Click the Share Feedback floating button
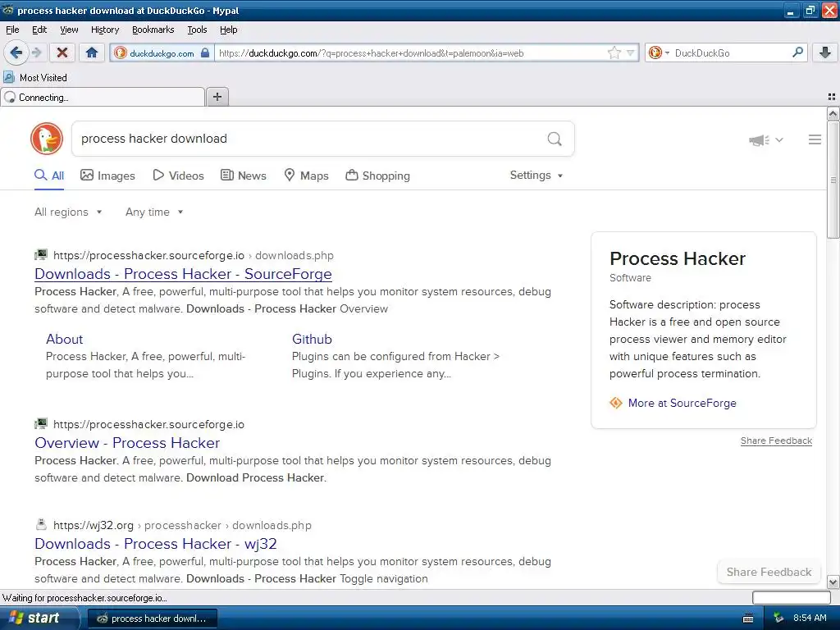This screenshot has width=840, height=630. coord(769,572)
